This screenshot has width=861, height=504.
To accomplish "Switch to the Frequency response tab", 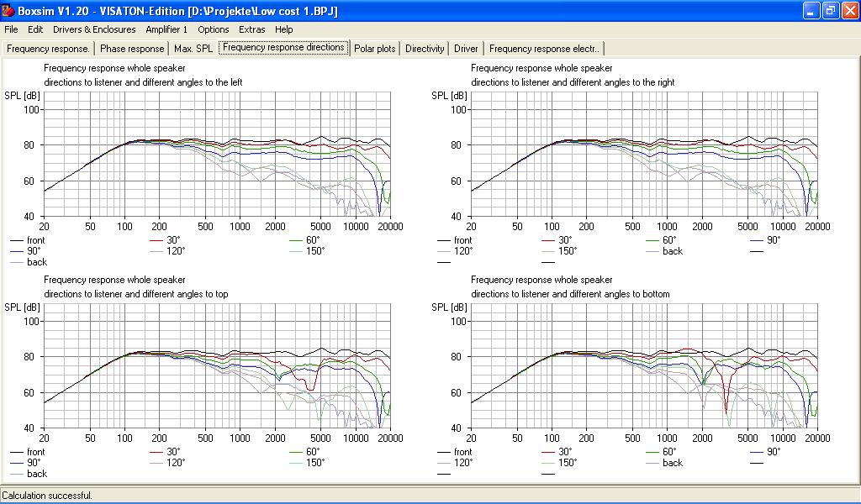I will (x=48, y=49).
